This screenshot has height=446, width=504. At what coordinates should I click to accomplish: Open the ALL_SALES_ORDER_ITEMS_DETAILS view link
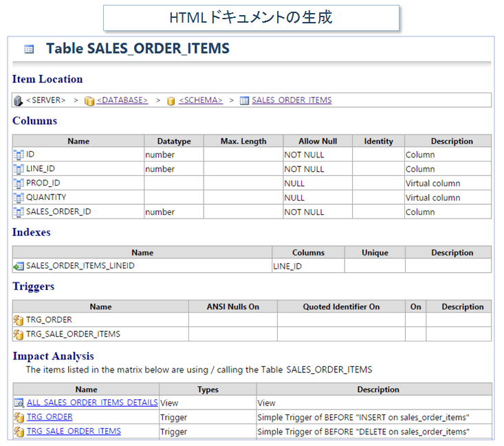click(x=92, y=403)
